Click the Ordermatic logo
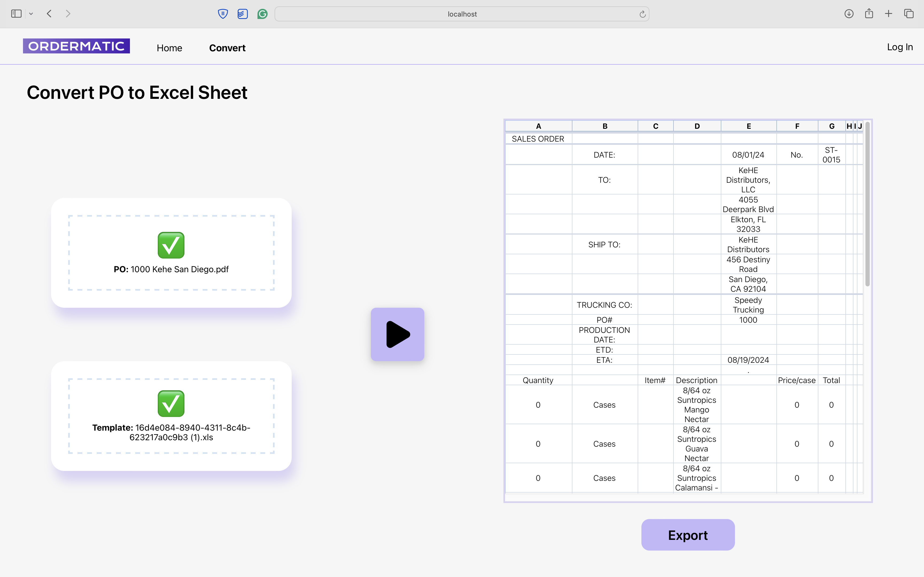Screen dimensions: 924x577 coord(76,46)
